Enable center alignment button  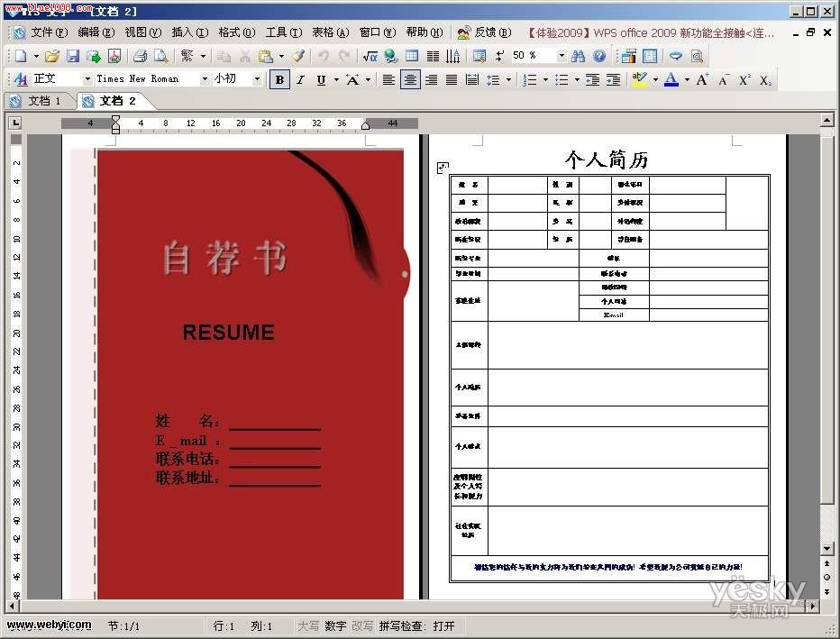pos(411,79)
